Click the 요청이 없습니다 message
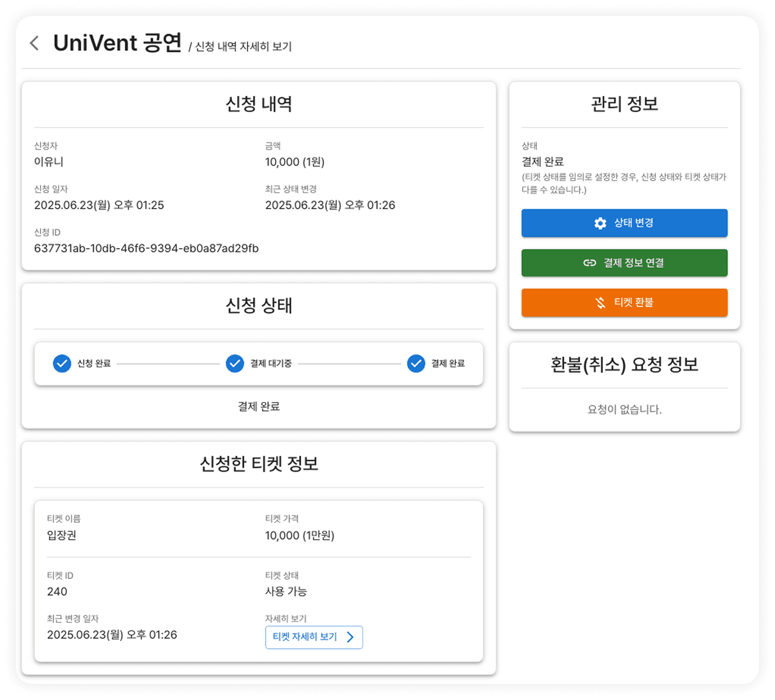 coord(624,410)
